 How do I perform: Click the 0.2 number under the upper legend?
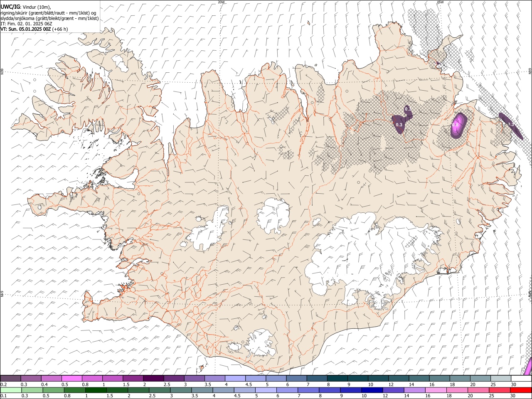click(x=3, y=384)
